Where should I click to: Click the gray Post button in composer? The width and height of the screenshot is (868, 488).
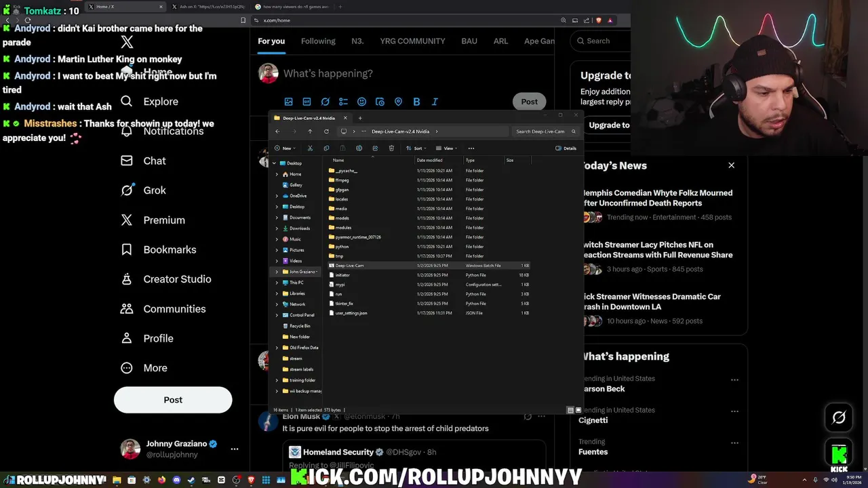point(530,102)
